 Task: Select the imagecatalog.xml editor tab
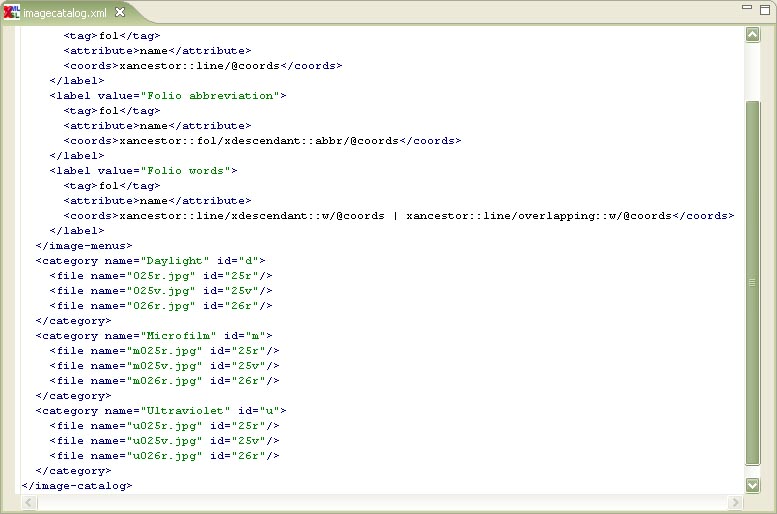pos(64,13)
